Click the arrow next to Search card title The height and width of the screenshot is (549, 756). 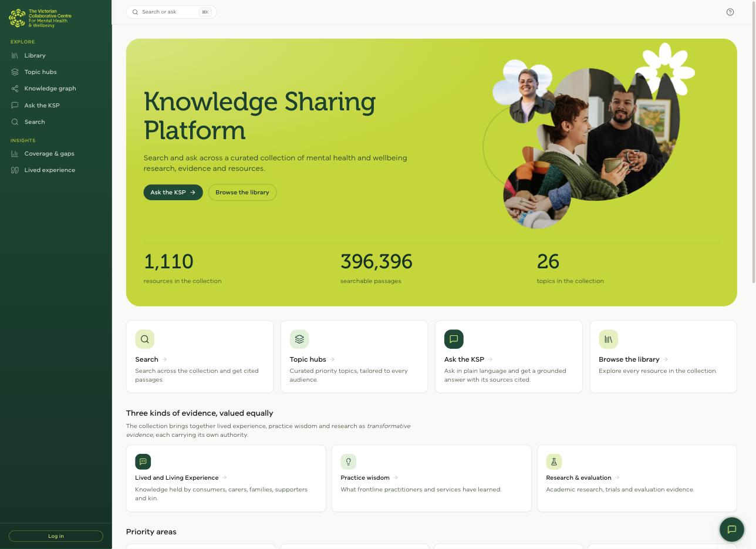point(164,359)
